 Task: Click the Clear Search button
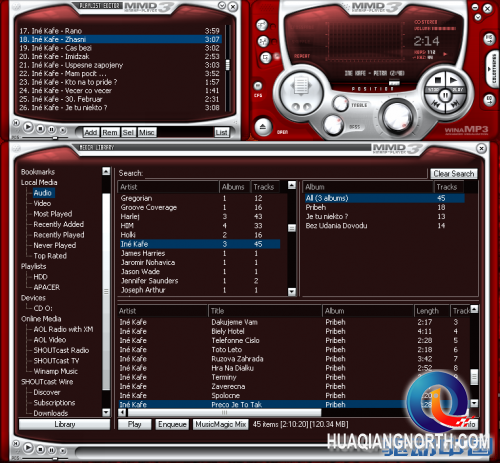coord(454,174)
